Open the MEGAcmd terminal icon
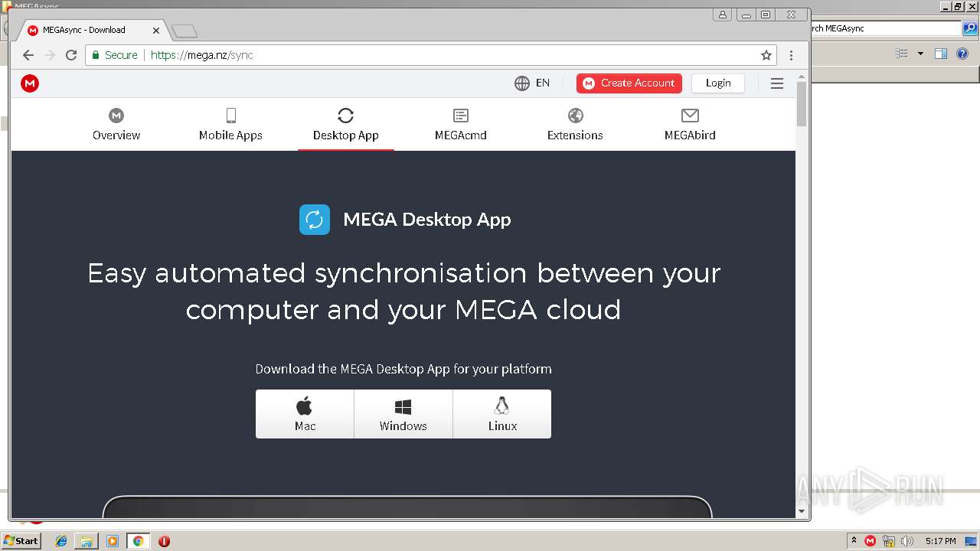The height and width of the screenshot is (551, 980). pos(461,116)
